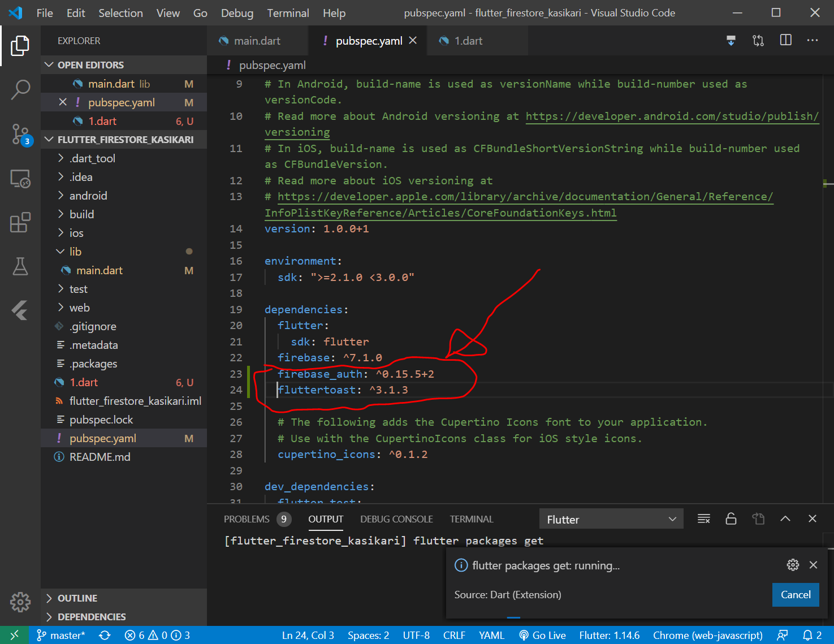Open the developer.android.com versioning link
Viewport: 834px width, 644px height.
click(672, 116)
